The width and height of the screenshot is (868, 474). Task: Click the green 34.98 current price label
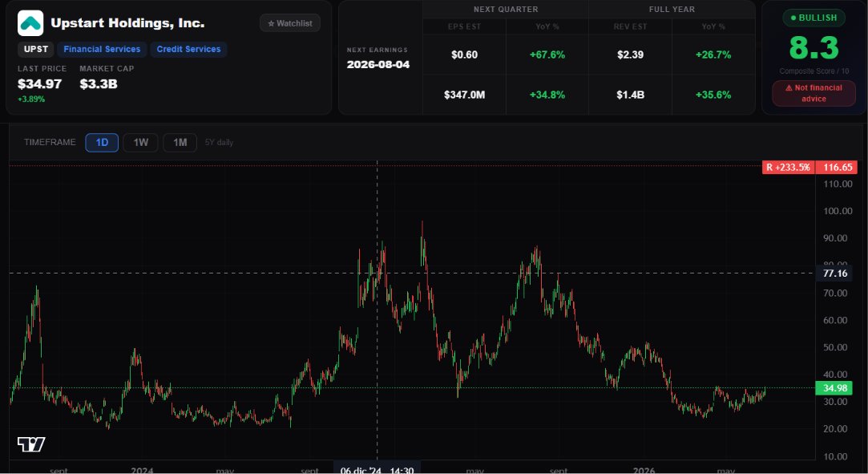coord(835,388)
